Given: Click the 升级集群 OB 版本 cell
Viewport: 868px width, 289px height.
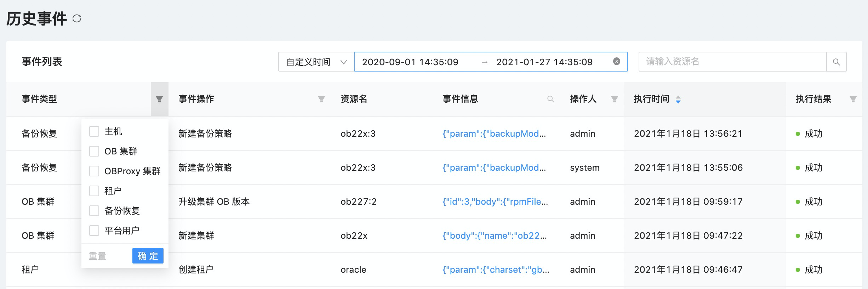Looking at the screenshot, I should point(214,202).
